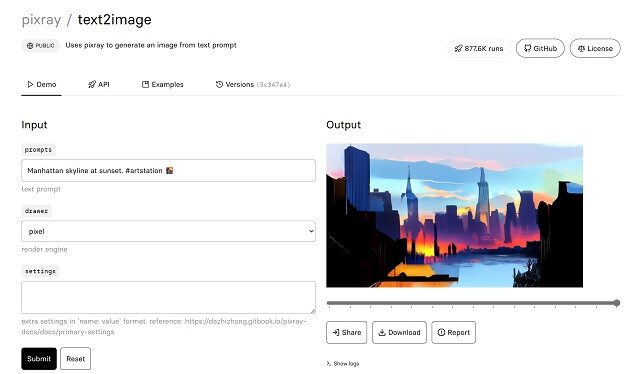Image resolution: width=640 pixels, height=374 pixels.
Task: Click the Submit button
Action: click(39, 358)
